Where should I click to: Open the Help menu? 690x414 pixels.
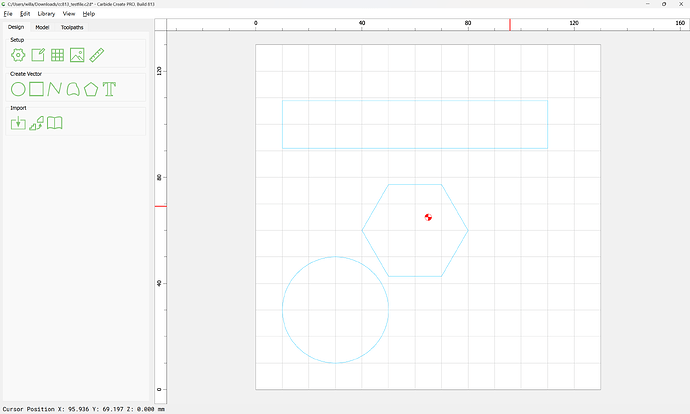click(x=89, y=14)
